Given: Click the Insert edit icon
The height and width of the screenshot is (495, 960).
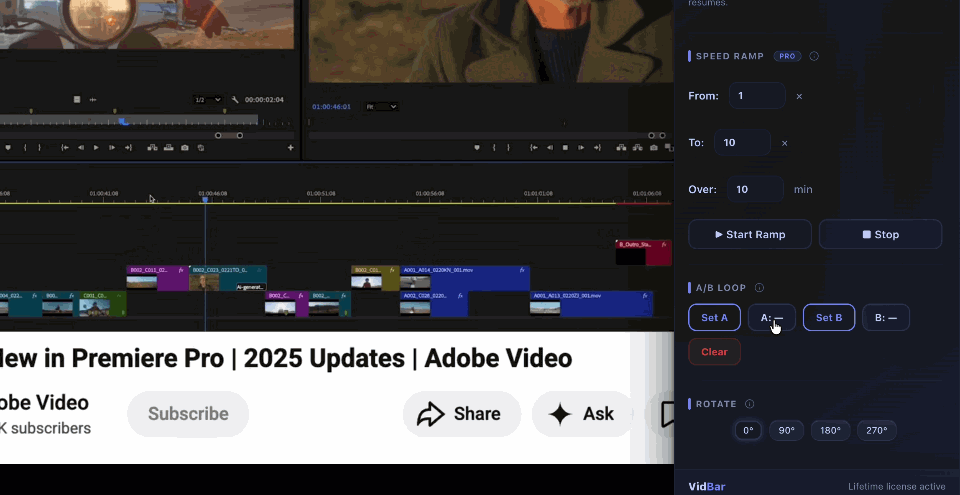Looking at the screenshot, I should 152,148.
